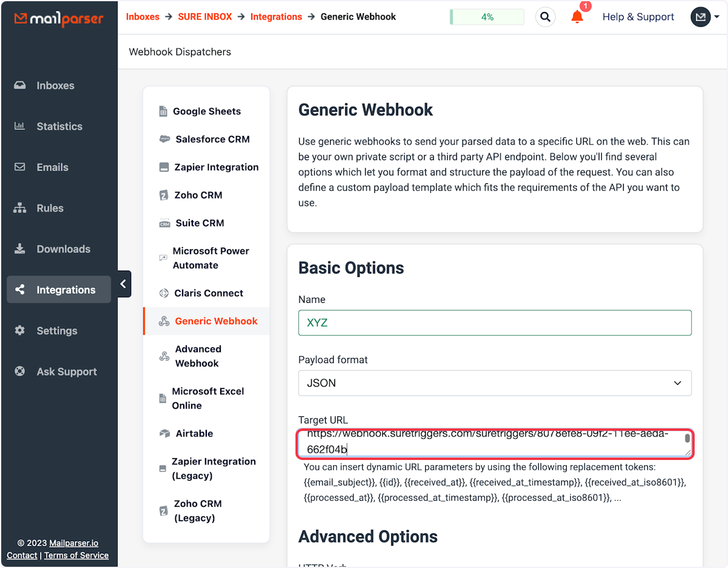
Task: Click the Microsoft Excel Online icon
Action: [163, 399]
